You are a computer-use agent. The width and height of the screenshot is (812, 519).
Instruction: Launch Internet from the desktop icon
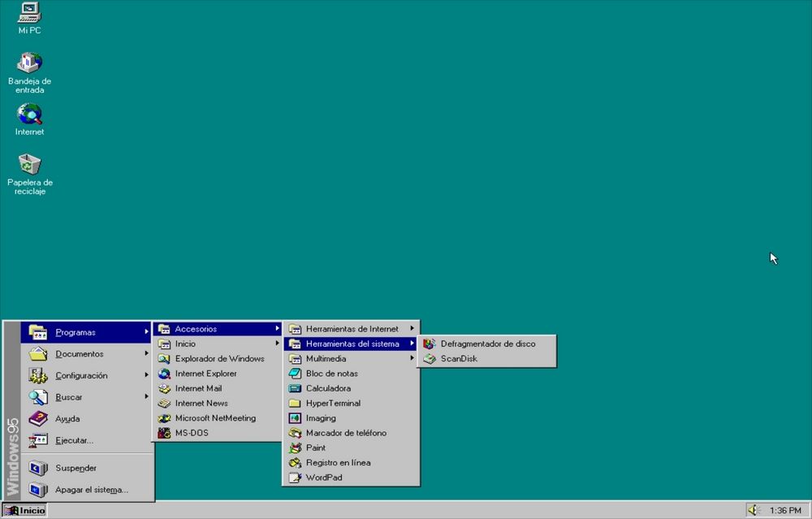tap(29, 118)
